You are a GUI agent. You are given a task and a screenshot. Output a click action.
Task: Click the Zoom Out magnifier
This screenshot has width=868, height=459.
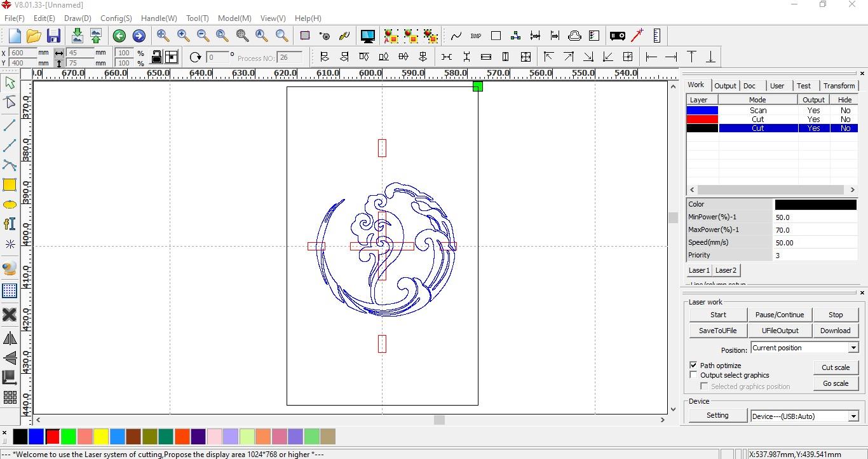coord(203,36)
